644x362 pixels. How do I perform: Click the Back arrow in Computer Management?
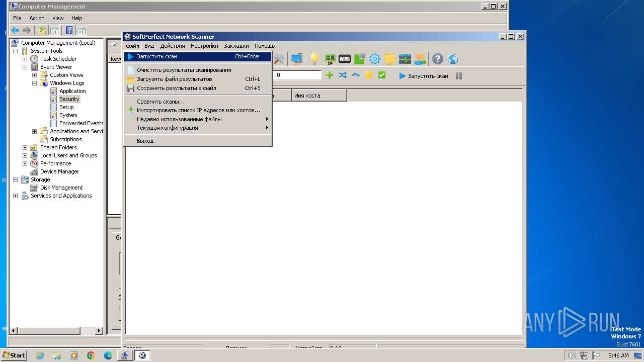click(15, 30)
